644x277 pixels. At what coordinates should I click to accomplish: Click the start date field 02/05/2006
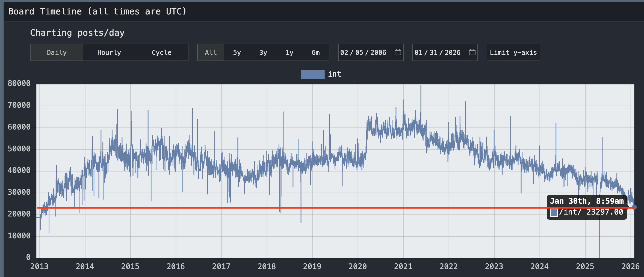(x=371, y=52)
